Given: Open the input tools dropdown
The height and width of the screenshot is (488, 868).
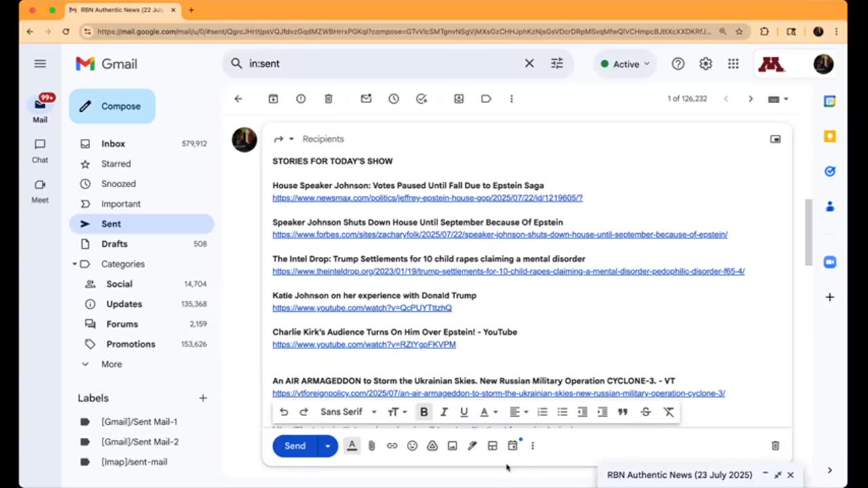Looking at the screenshot, I should (778, 99).
